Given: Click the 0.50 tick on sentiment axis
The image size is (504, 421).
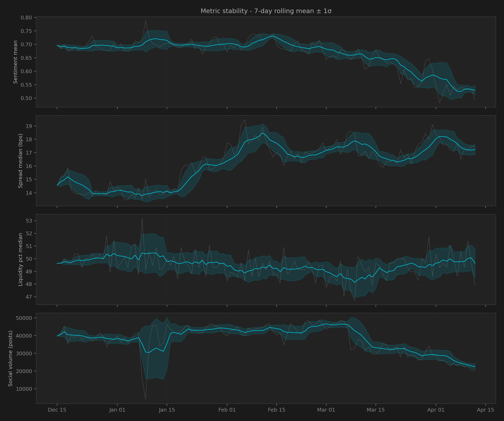Looking at the screenshot, I should point(26,98).
